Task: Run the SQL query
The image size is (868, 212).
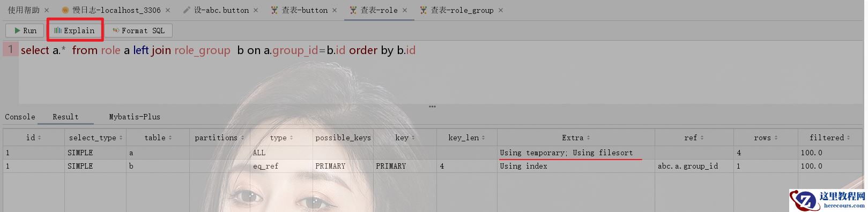Action: click(x=25, y=31)
